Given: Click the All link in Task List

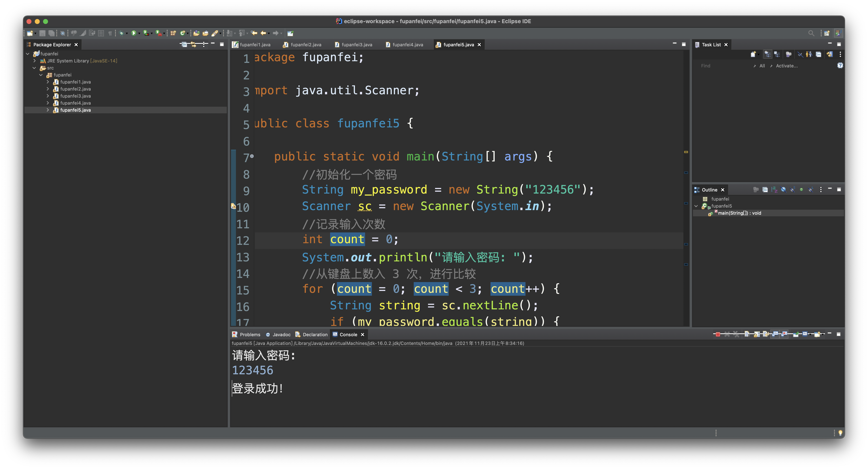Looking at the screenshot, I should pyautogui.click(x=762, y=66).
